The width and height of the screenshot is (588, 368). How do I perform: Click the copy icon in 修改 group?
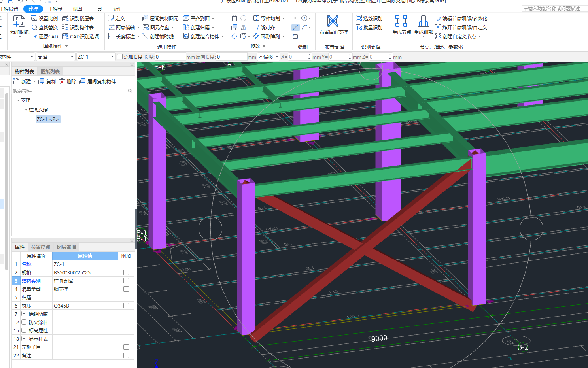point(234,27)
